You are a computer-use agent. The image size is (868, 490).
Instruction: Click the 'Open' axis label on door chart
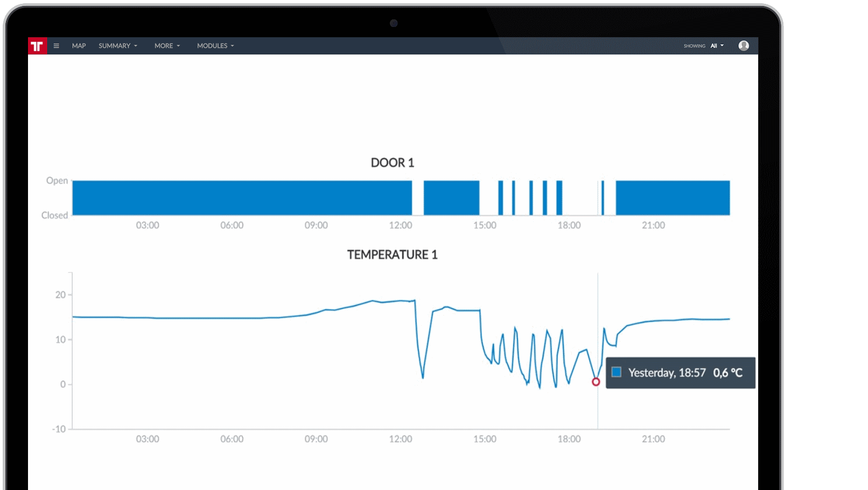[57, 180]
